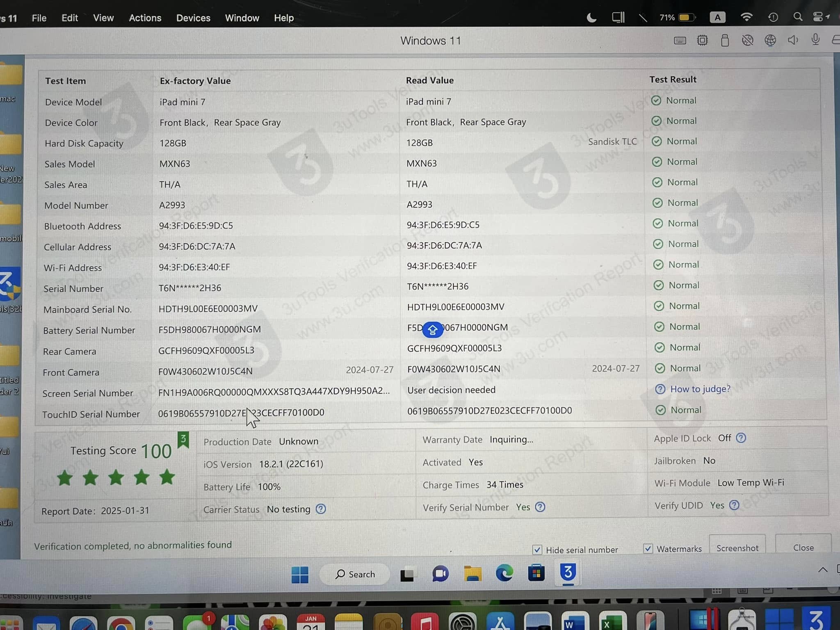The width and height of the screenshot is (840, 630).
Task: Uncheck the Hide serial number checkbox
Action: (x=537, y=550)
